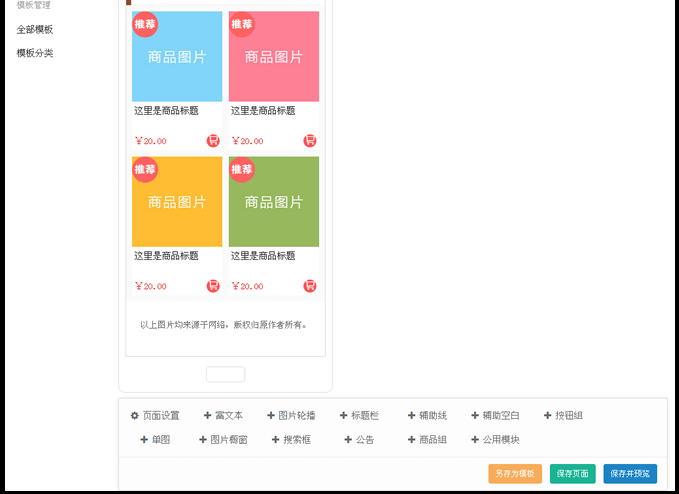Add a 商品组 product group component
This screenshot has height=494, width=679.
[427, 439]
